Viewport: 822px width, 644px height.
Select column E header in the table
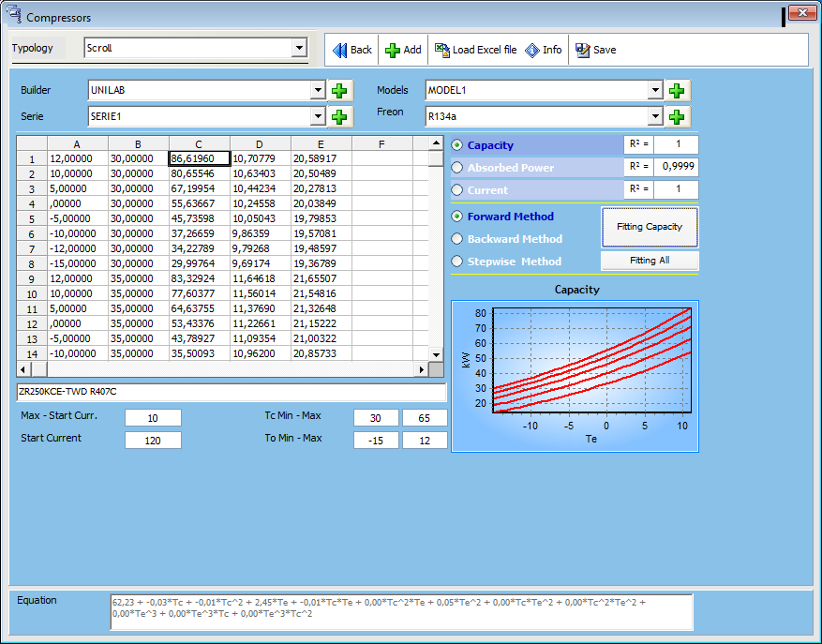tap(321, 143)
